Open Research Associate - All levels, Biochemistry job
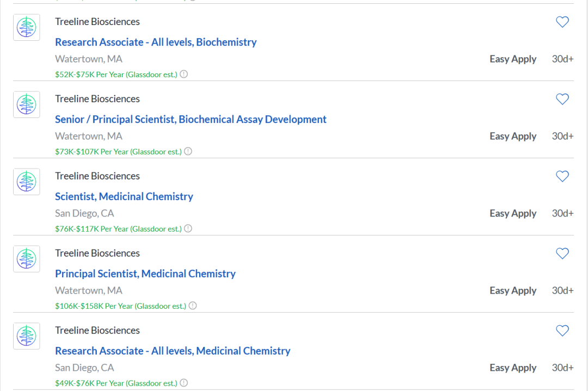The height and width of the screenshot is (391, 588). 156,42
